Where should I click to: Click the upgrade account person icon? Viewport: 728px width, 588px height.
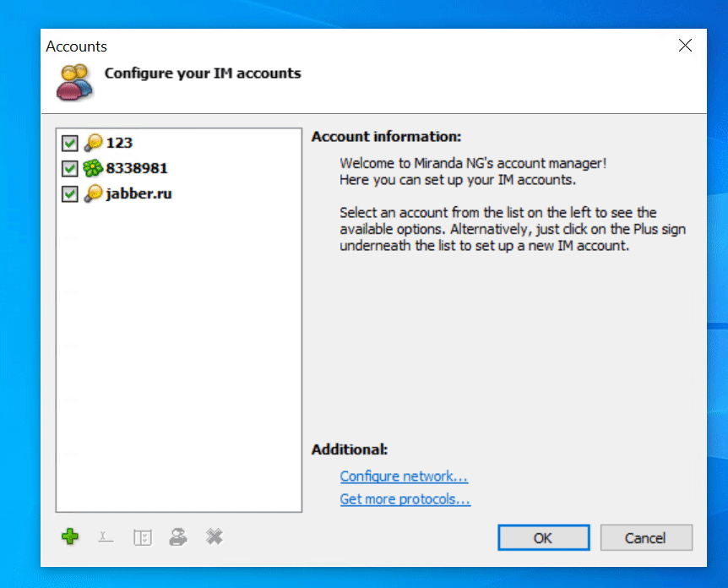178,537
